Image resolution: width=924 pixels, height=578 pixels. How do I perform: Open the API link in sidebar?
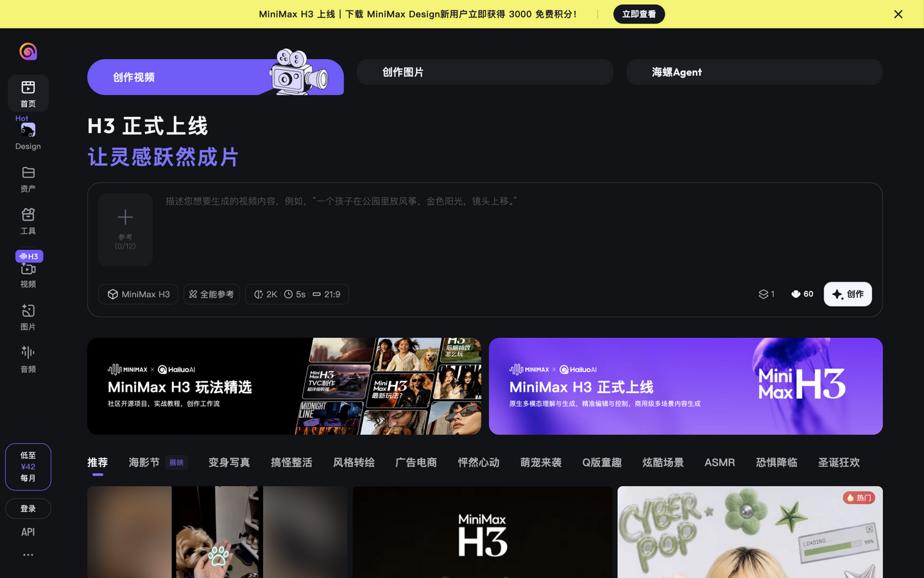(x=28, y=532)
